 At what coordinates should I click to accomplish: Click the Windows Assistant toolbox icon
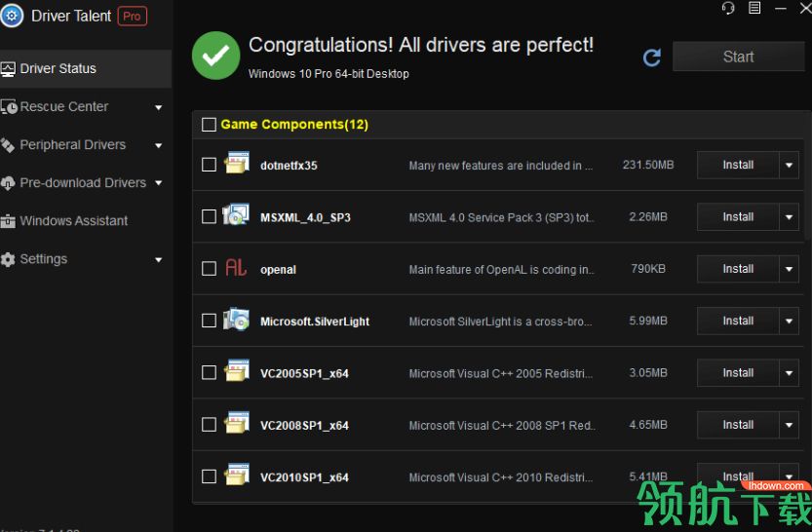tap(8, 221)
